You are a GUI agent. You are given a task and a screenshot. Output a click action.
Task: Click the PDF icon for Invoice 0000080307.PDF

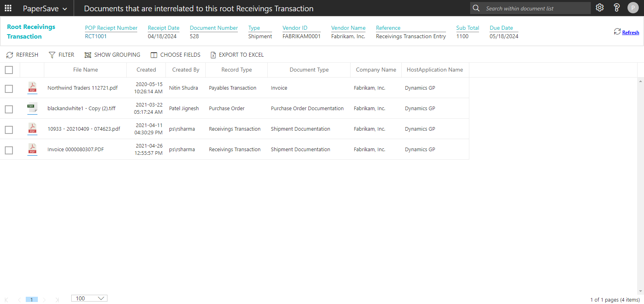coord(32,149)
